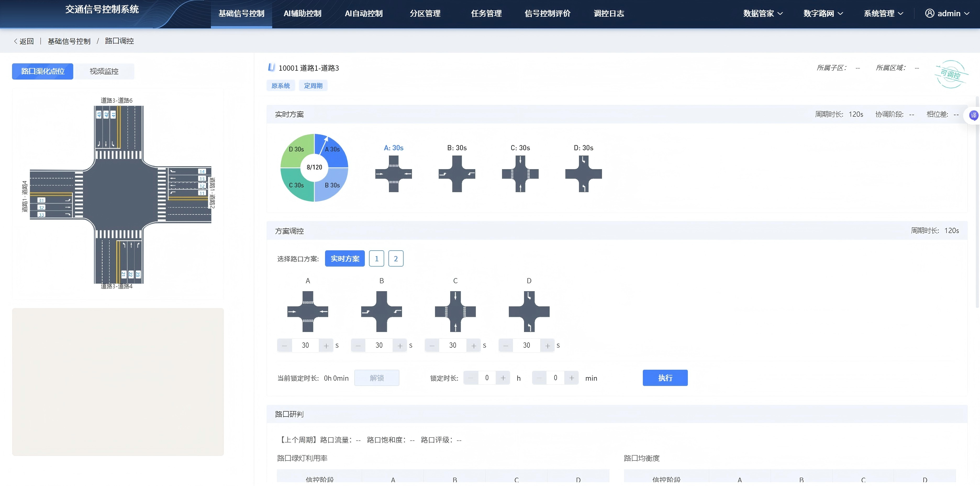
Task: Click the 执行 execute button
Action: 665,378
